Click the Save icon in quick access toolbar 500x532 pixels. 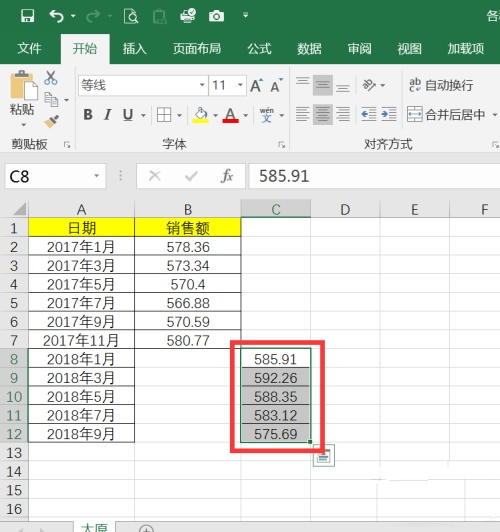point(27,16)
